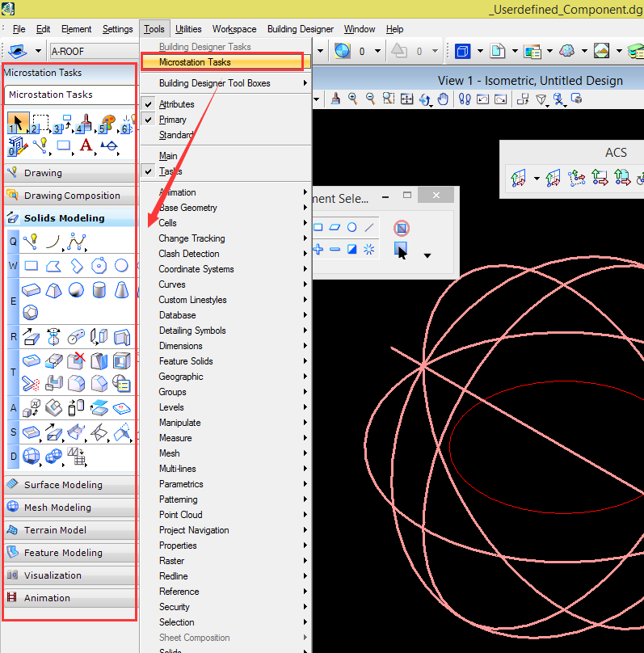644x653 pixels.
Task: Open the Clash Detection submenu
Action: coord(226,254)
